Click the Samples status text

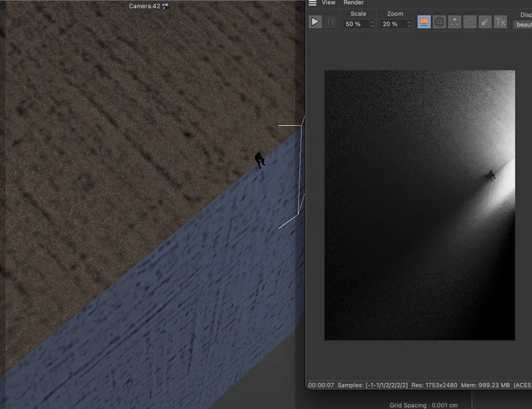[372, 386]
